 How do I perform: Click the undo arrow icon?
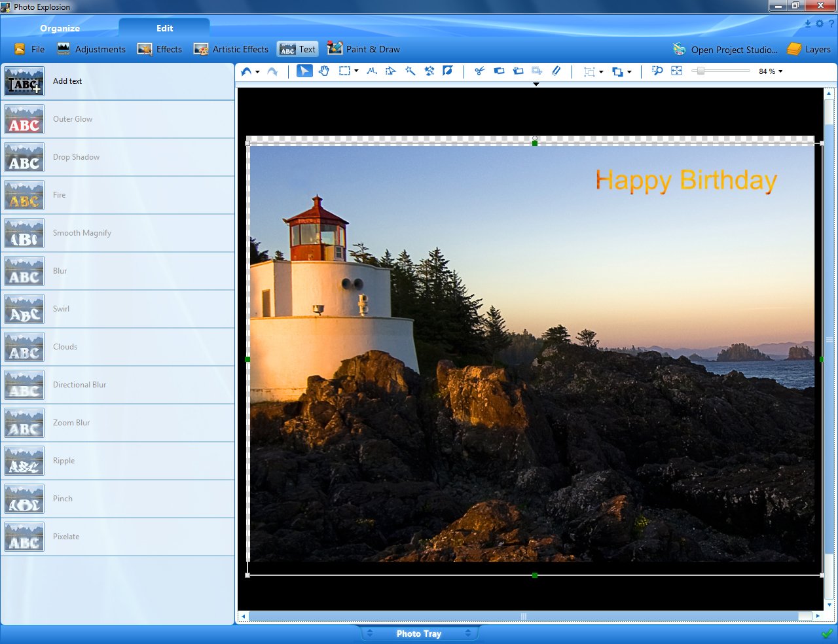[x=246, y=71]
